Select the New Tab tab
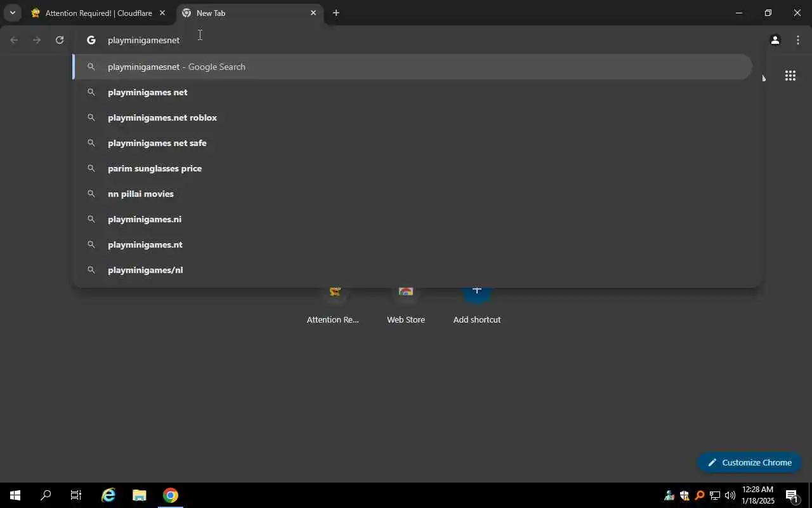This screenshot has width=812, height=508. tap(249, 13)
